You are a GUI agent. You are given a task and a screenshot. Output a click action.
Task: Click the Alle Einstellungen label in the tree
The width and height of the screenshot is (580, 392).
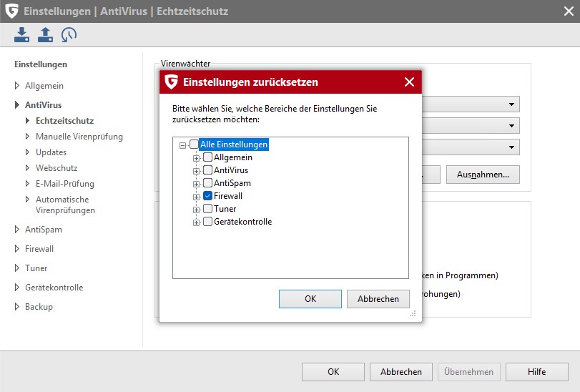point(234,144)
